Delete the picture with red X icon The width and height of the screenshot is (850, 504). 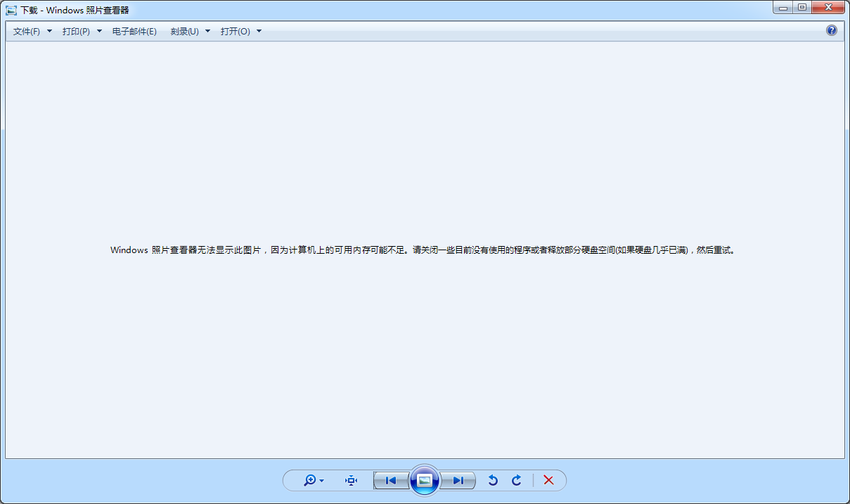tap(549, 481)
